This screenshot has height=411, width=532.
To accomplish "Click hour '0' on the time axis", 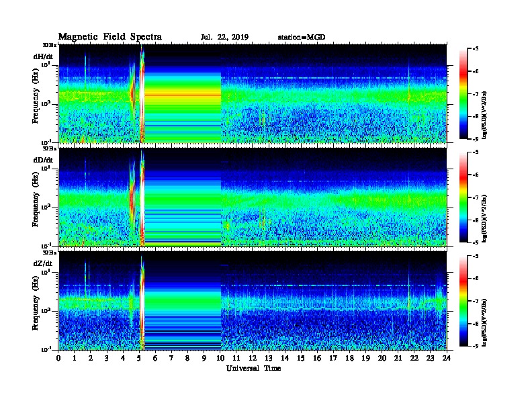I will [58, 358].
